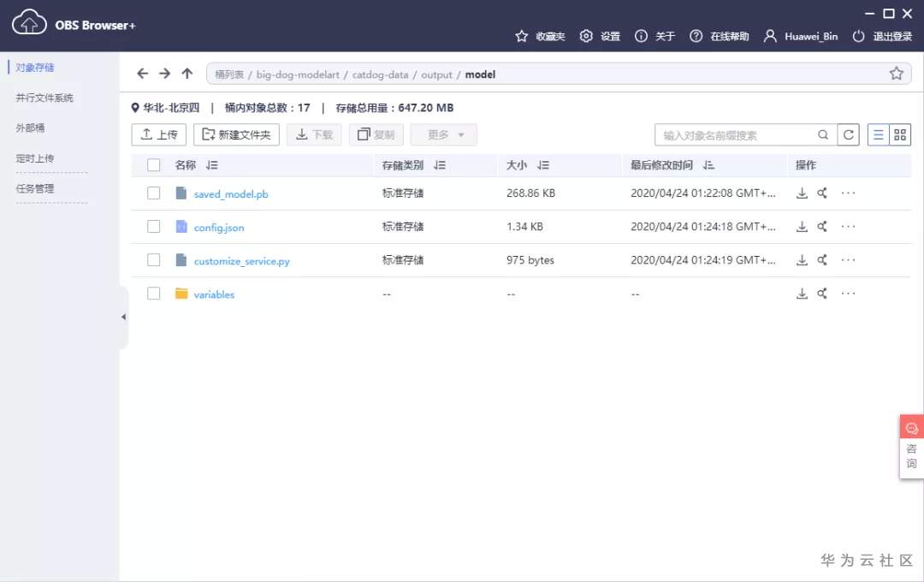Sort by 名称 column
The width and height of the screenshot is (924, 582).
pyautogui.click(x=212, y=166)
